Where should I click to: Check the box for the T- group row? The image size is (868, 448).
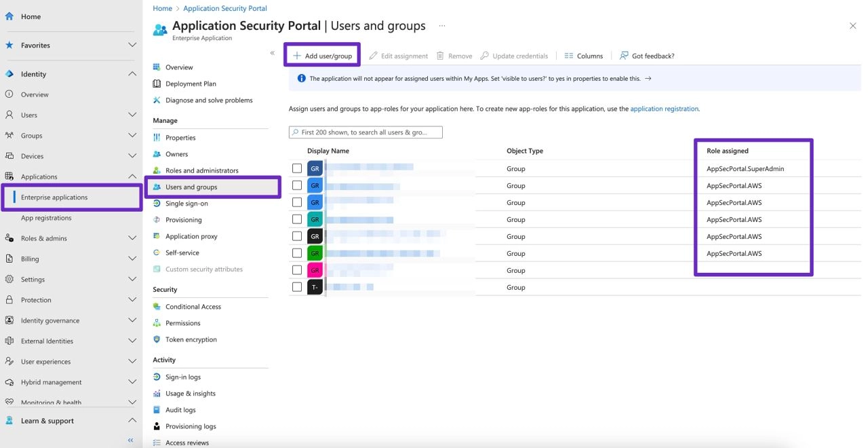tap(297, 287)
